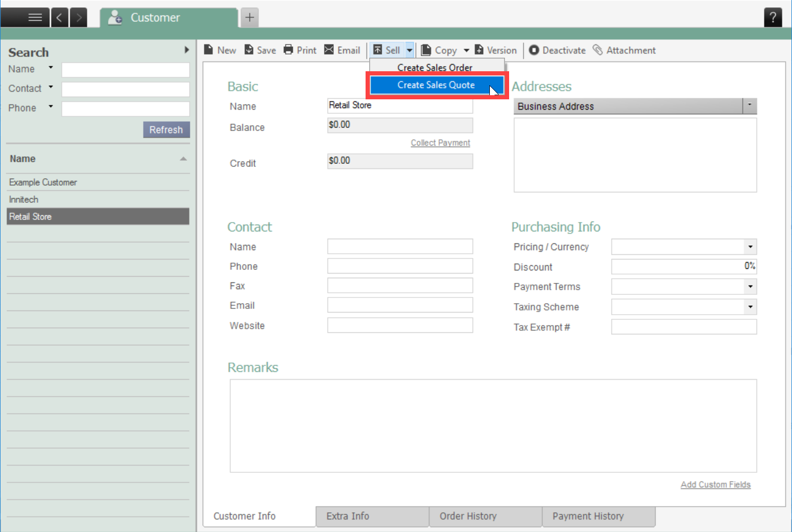Image resolution: width=792 pixels, height=532 pixels.
Task: Click the Credit field
Action: (400, 161)
